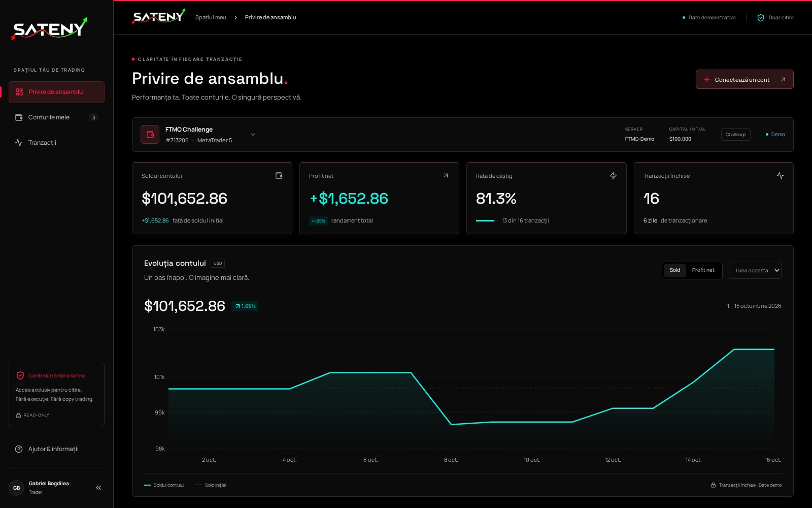Click the Sateny logo in sidebar
This screenshot has height=508, width=812.
[x=49, y=28]
